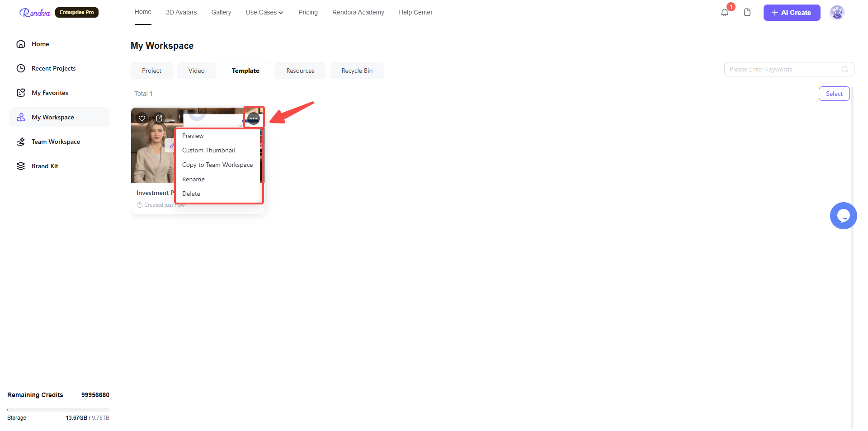Click the Rendora logo
The height and width of the screenshot is (431, 868).
[35, 13]
